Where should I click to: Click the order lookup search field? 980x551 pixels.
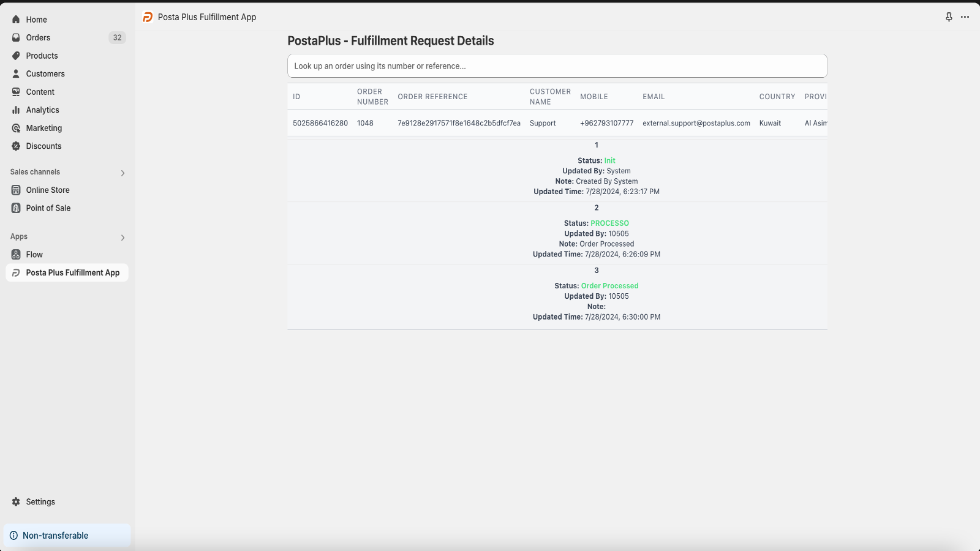coord(556,66)
